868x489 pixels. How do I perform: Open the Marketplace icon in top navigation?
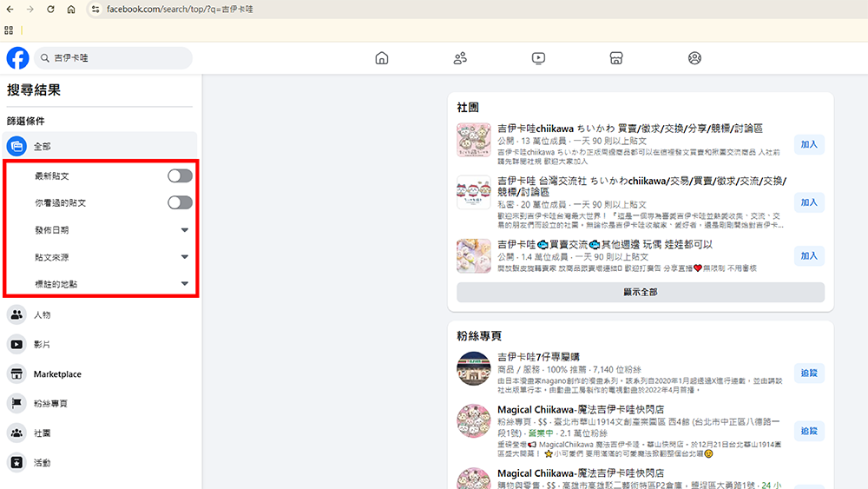pyautogui.click(x=616, y=58)
